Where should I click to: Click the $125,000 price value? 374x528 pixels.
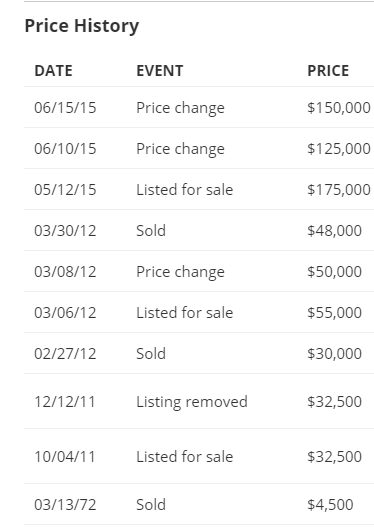coord(339,149)
